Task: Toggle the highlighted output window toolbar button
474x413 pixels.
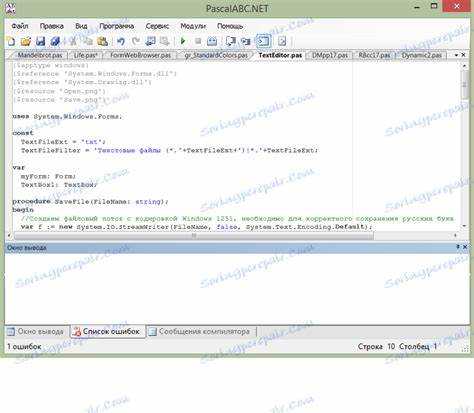Action: (263, 41)
